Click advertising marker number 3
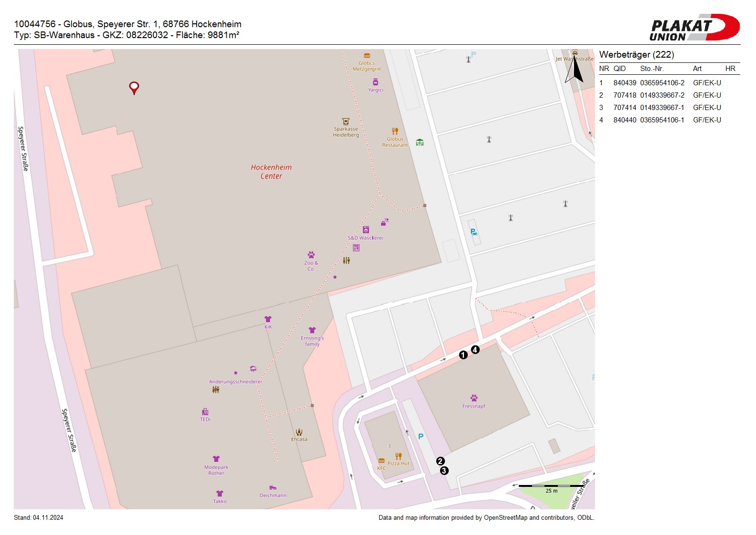The width and height of the screenshot is (756, 535). pos(444,471)
